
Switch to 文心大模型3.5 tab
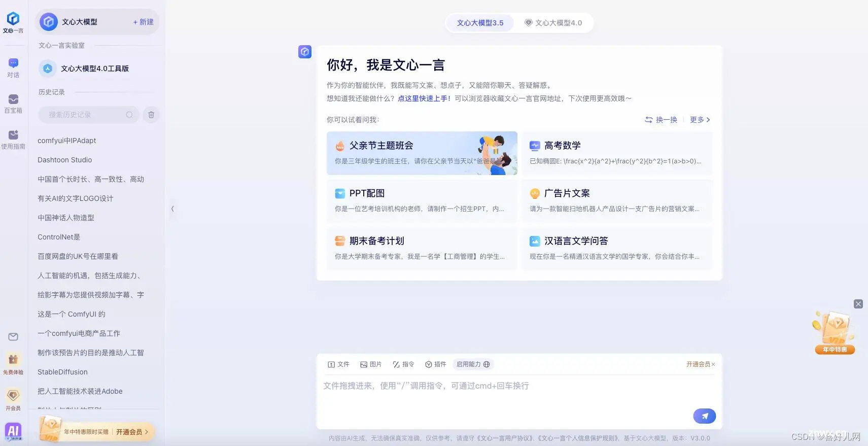click(x=480, y=23)
